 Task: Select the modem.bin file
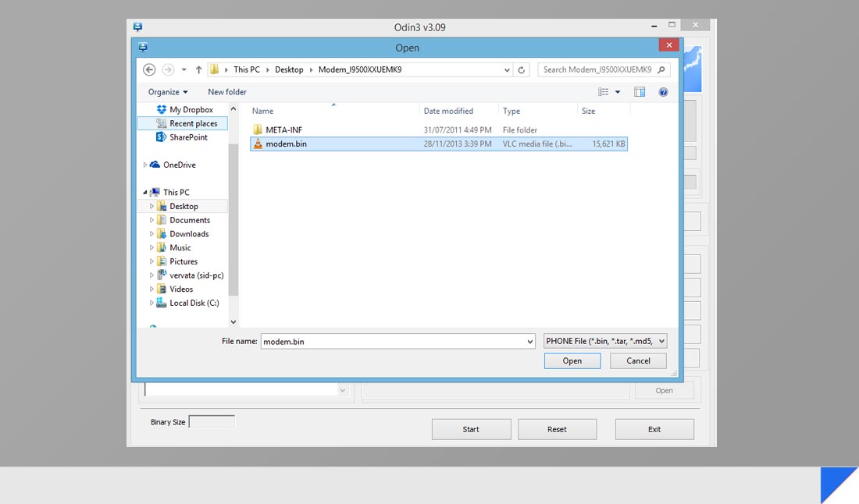[438, 144]
